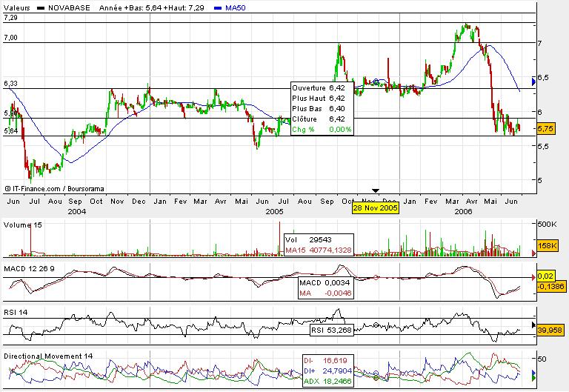
Task: Click the Année +Bas: 5,64 +Haut: 7,29 text
Action: (x=151, y=8)
